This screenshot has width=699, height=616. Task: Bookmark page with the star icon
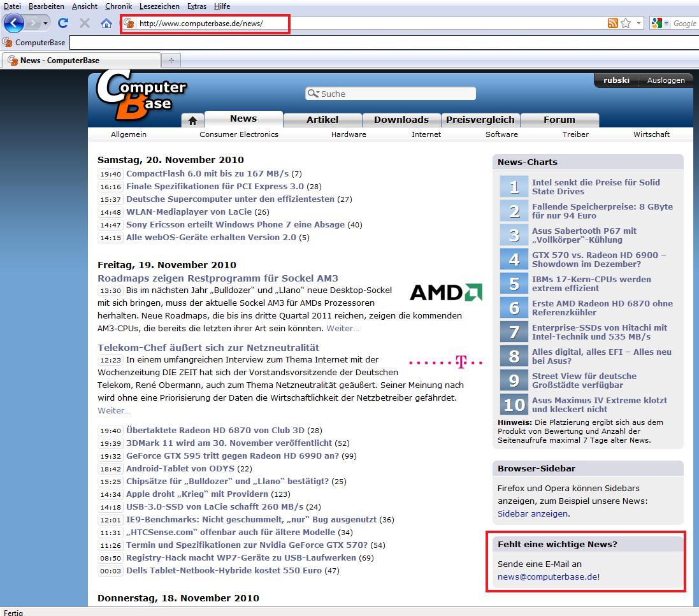(626, 23)
